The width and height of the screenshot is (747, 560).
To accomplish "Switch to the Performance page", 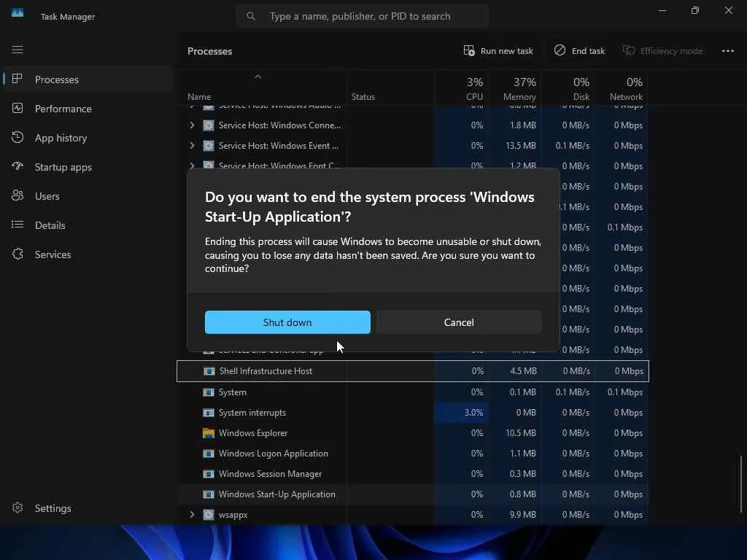I will (x=88, y=109).
